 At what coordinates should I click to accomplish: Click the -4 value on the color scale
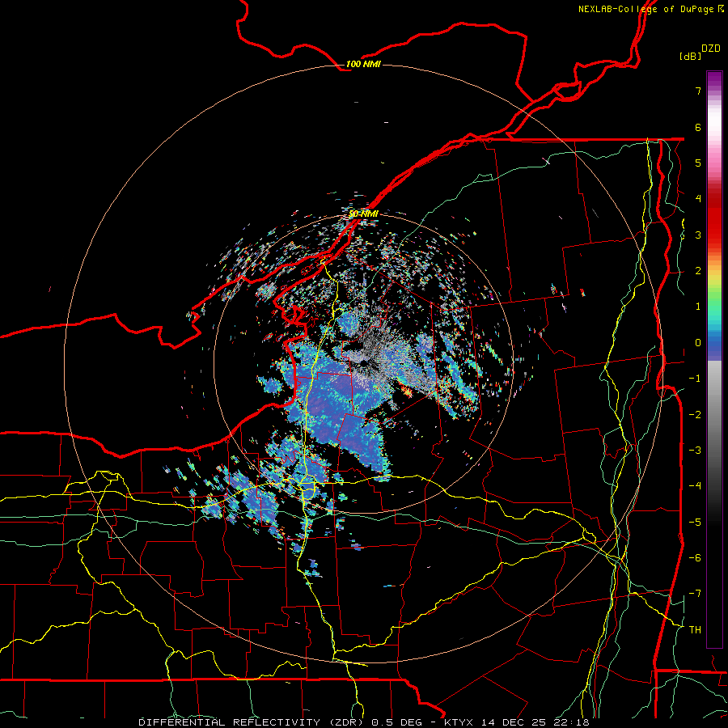coord(695,486)
